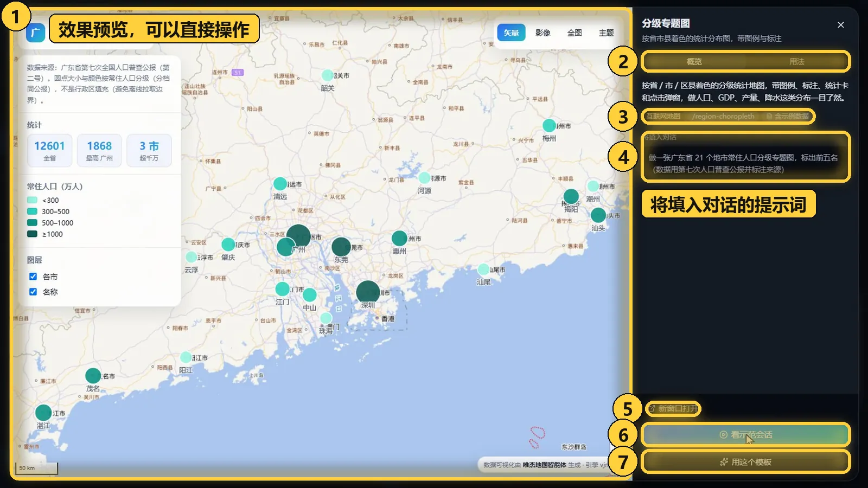The width and height of the screenshot is (868, 488).
Task: Select the Meizhou city marker
Action: pyautogui.click(x=549, y=125)
